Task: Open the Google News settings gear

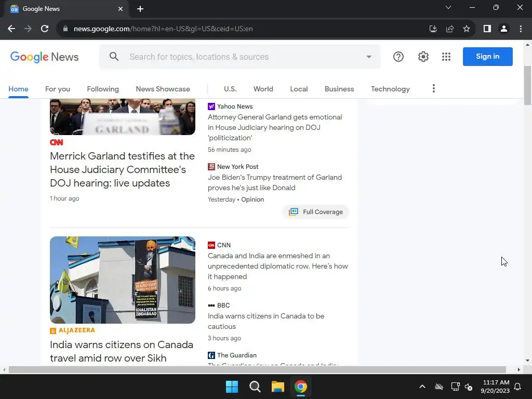Action: click(x=423, y=57)
